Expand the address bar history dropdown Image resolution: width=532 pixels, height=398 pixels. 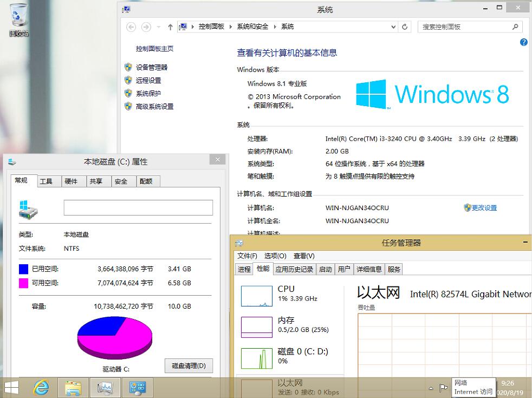click(x=393, y=27)
